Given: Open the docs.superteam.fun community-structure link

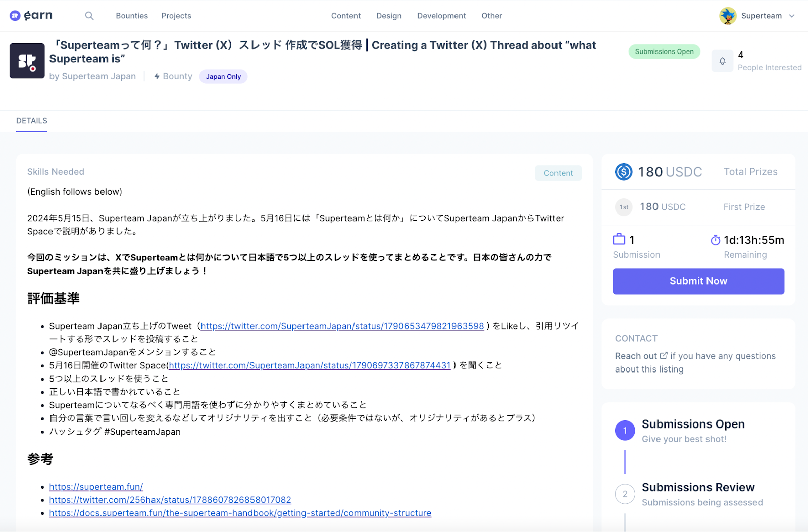Looking at the screenshot, I should coord(240,513).
